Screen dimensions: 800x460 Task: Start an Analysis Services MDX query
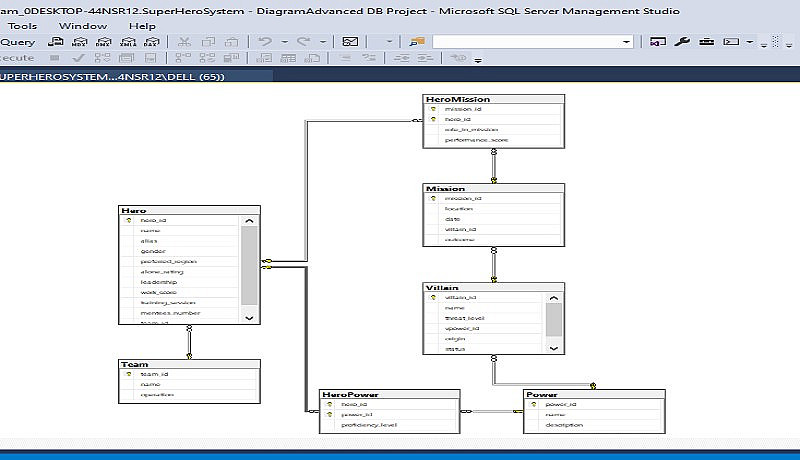pos(79,42)
